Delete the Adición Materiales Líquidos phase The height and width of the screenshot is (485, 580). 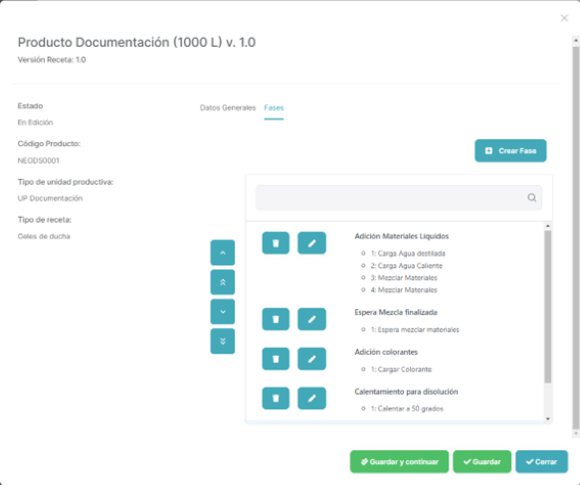click(x=276, y=243)
